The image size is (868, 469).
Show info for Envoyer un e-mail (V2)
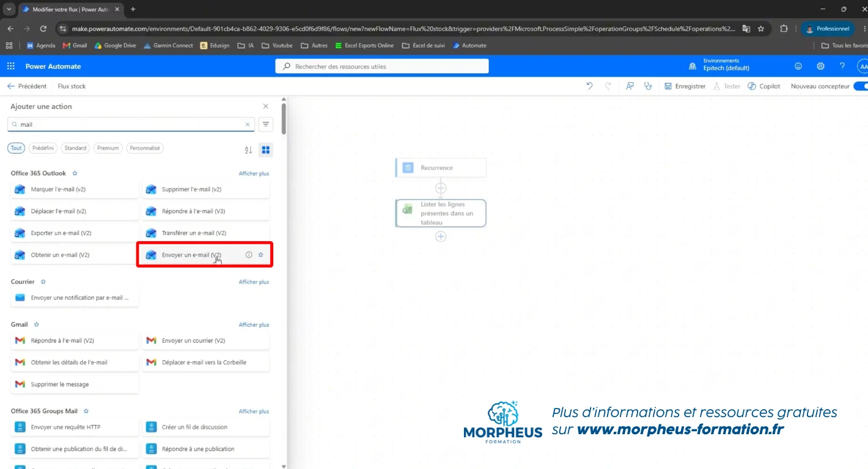point(249,255)
